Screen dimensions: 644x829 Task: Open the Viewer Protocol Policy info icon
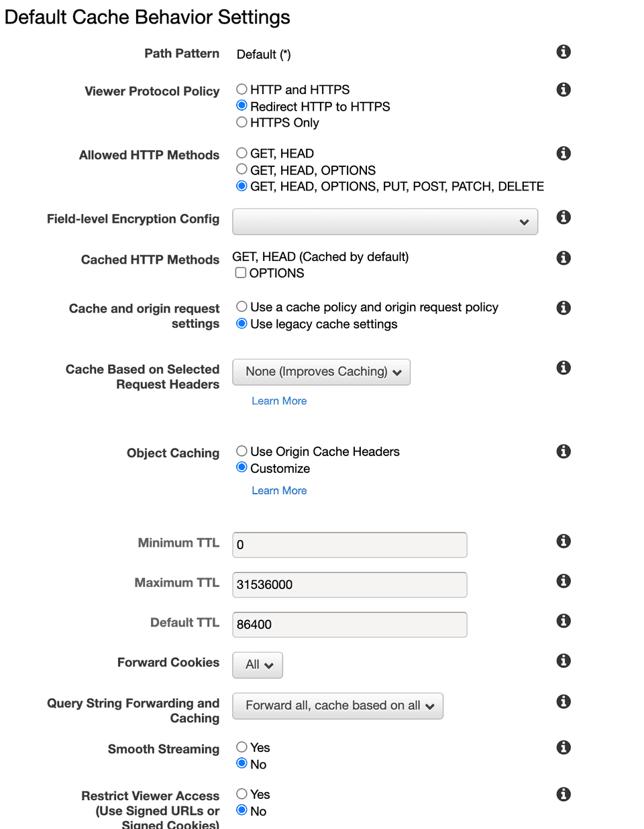coord(563,89)
